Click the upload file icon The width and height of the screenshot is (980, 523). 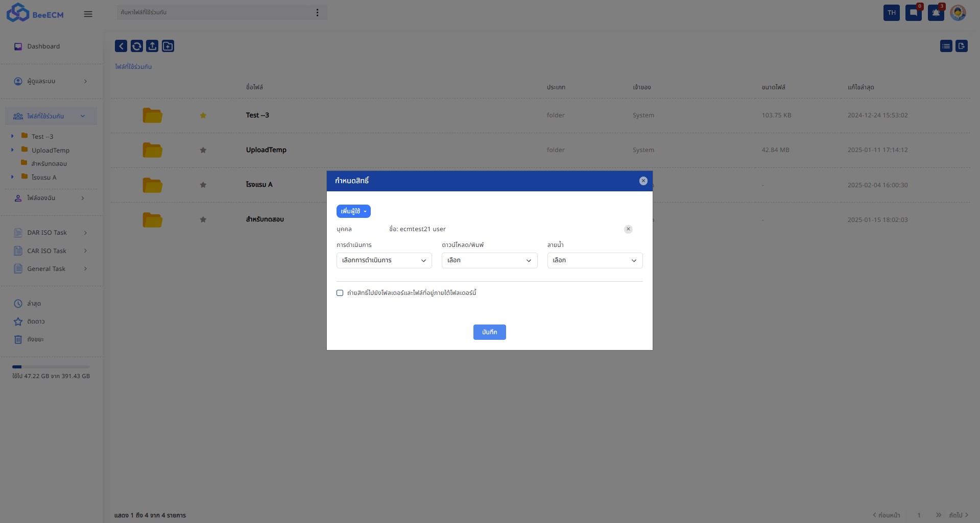click(x=152, y=46)
